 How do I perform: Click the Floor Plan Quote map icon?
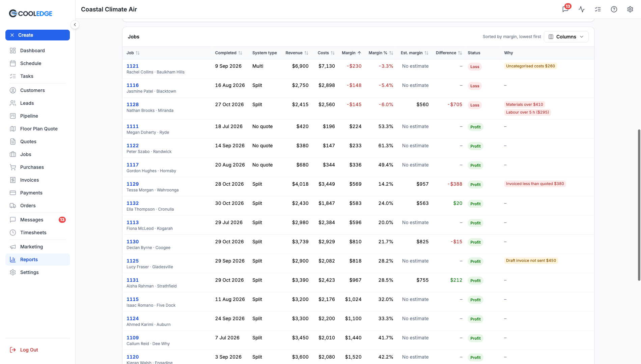coord(13,129)
